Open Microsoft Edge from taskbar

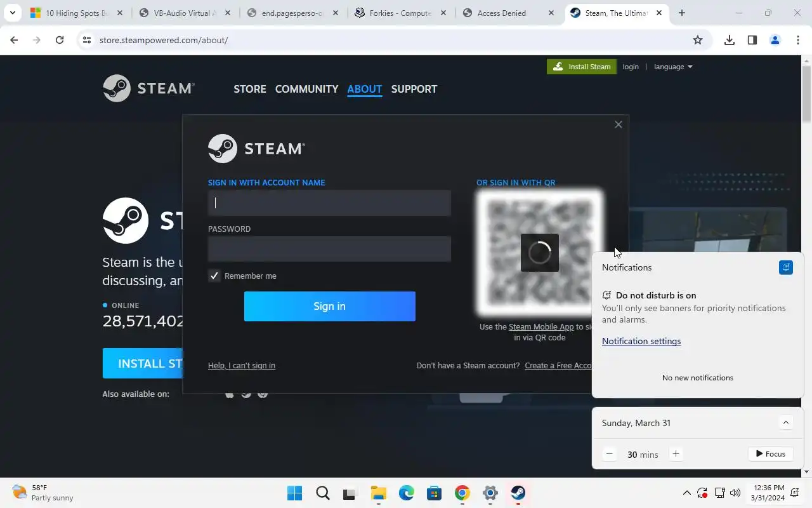click(x=407, y=493)
